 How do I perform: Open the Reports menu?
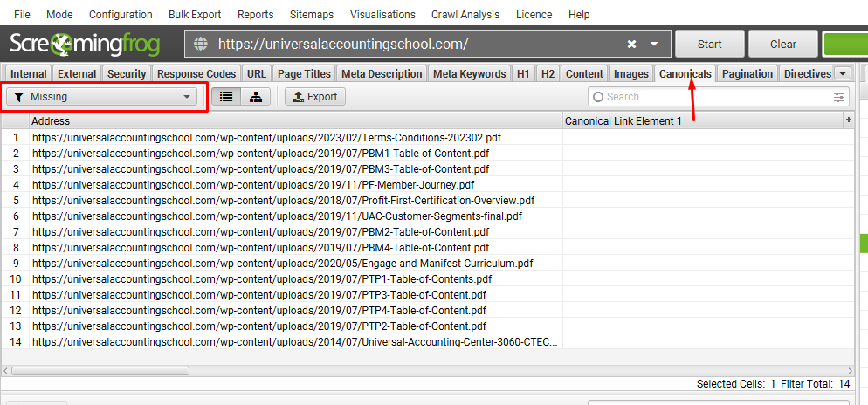click(255, 15)
